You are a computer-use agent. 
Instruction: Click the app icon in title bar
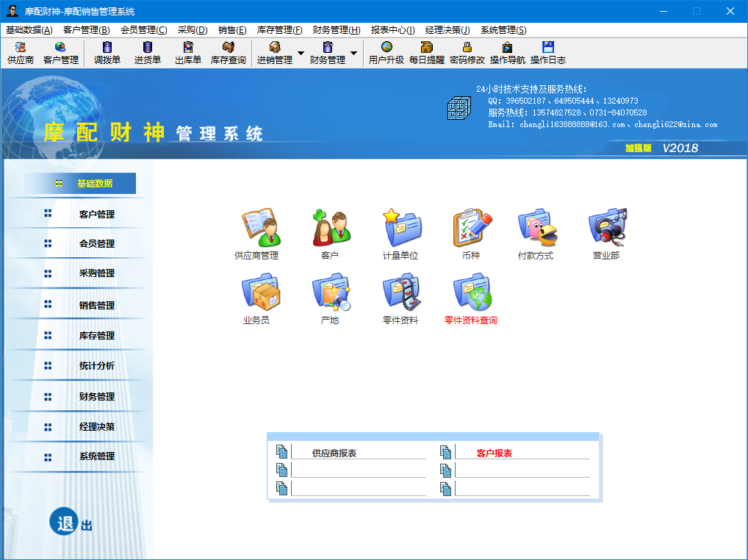(12, 11)
